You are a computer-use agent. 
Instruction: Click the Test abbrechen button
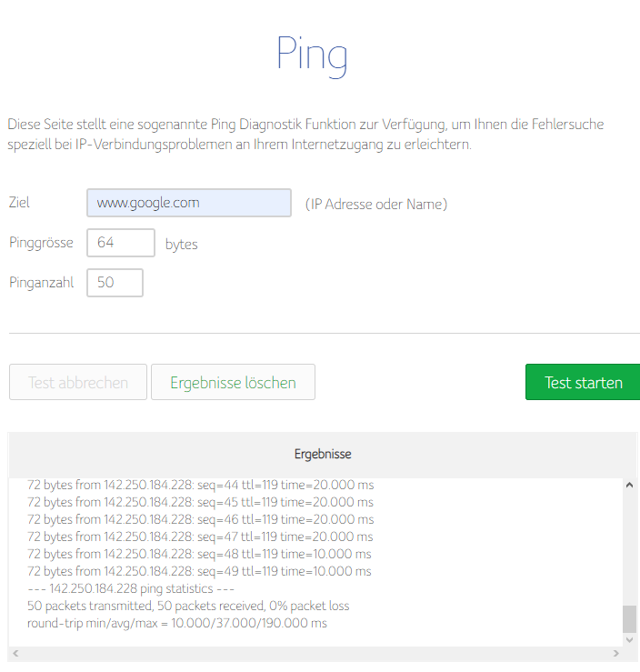point(78,383)
